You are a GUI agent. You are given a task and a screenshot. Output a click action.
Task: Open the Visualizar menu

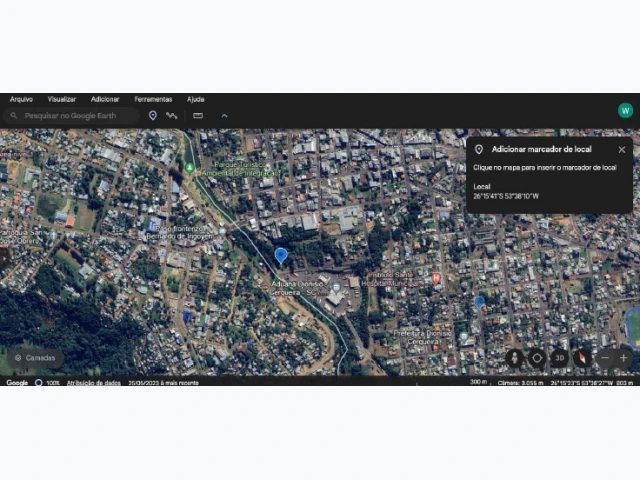pyautogui.click(x=62, y=99)
